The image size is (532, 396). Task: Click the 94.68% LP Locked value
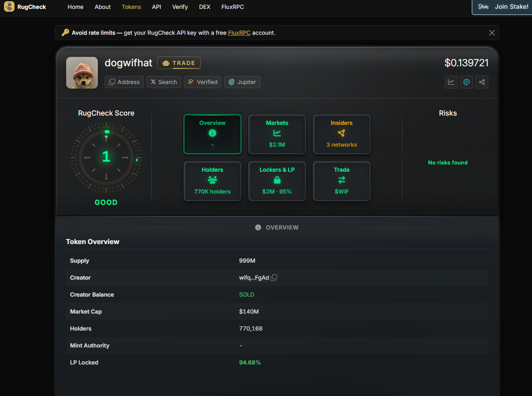coord(250,362)
